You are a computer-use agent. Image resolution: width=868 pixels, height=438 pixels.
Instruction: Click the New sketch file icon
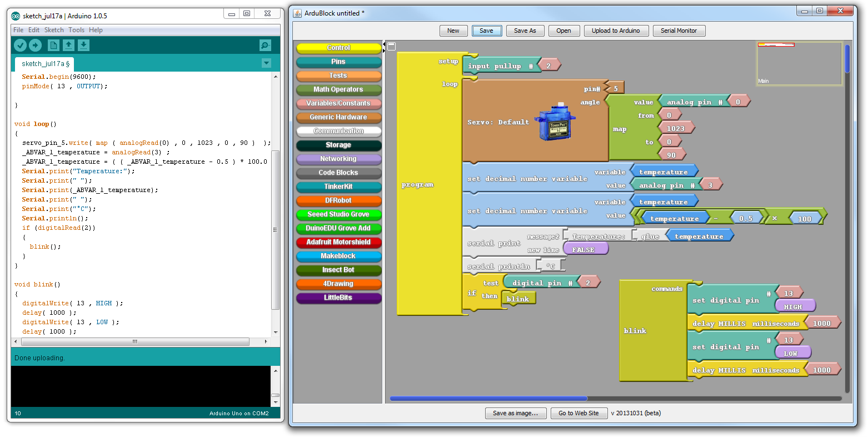click(x=54, y=46)
